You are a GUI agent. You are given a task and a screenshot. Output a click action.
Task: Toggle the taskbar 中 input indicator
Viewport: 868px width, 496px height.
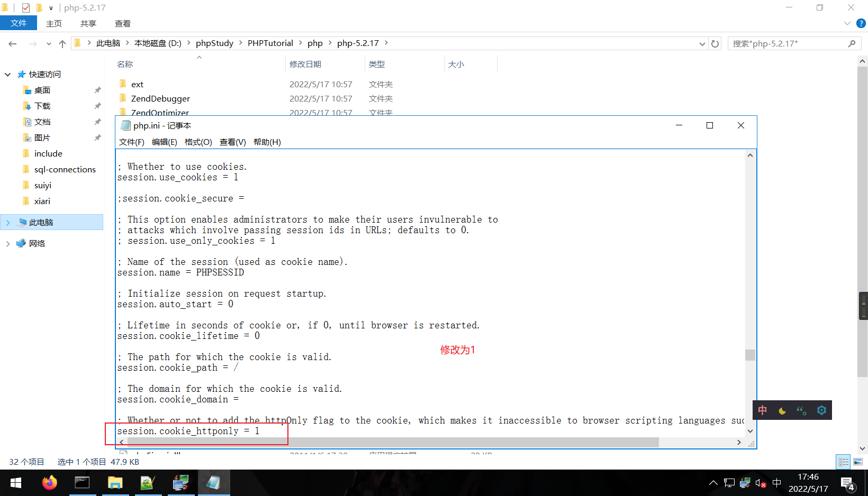point(777,483)
